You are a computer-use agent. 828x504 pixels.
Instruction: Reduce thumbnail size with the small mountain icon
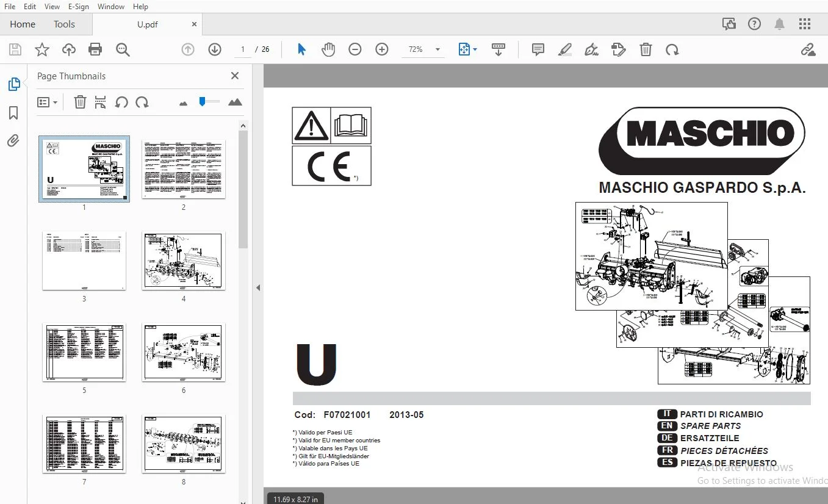click(183, 103)
